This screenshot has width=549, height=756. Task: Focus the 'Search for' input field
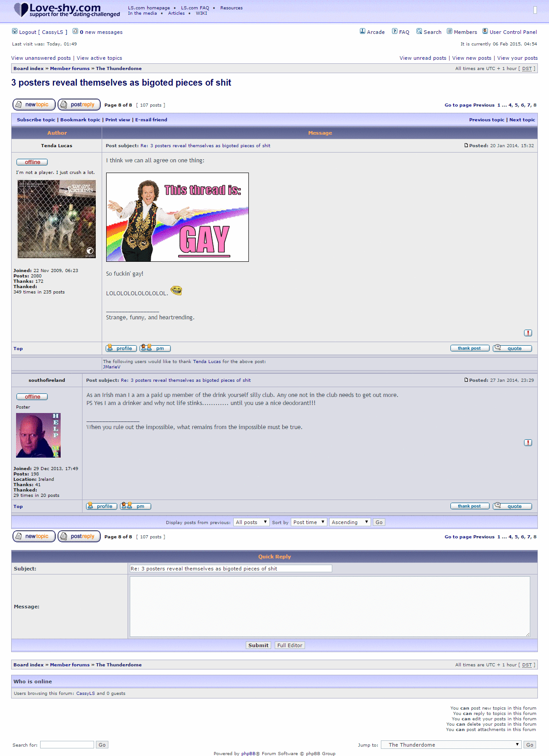67,745
